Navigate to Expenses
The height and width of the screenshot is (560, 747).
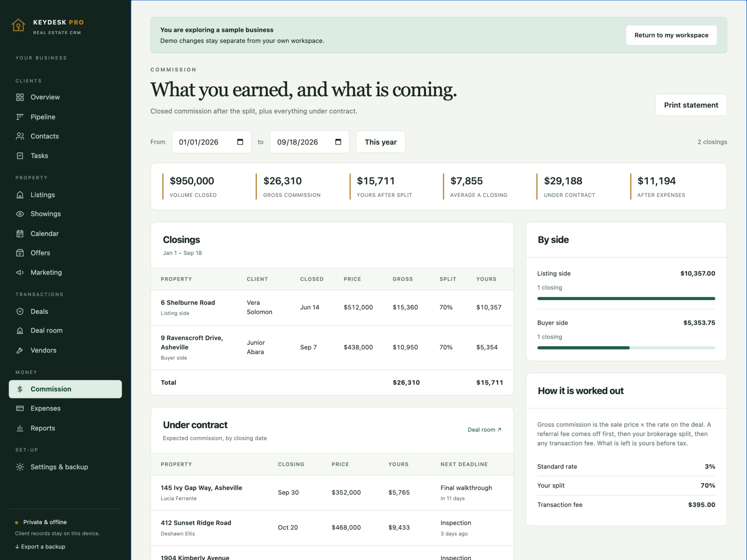click(65, 408)
